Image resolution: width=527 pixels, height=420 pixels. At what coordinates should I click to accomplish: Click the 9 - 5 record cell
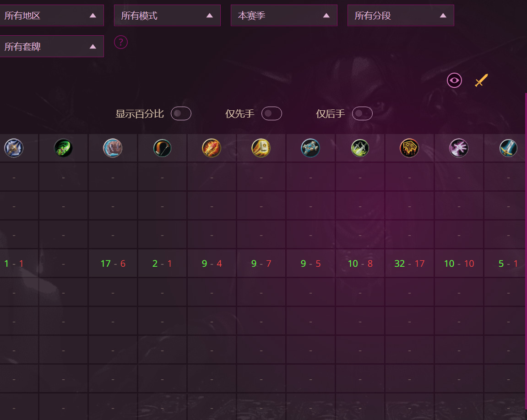[x=310, y=264]
